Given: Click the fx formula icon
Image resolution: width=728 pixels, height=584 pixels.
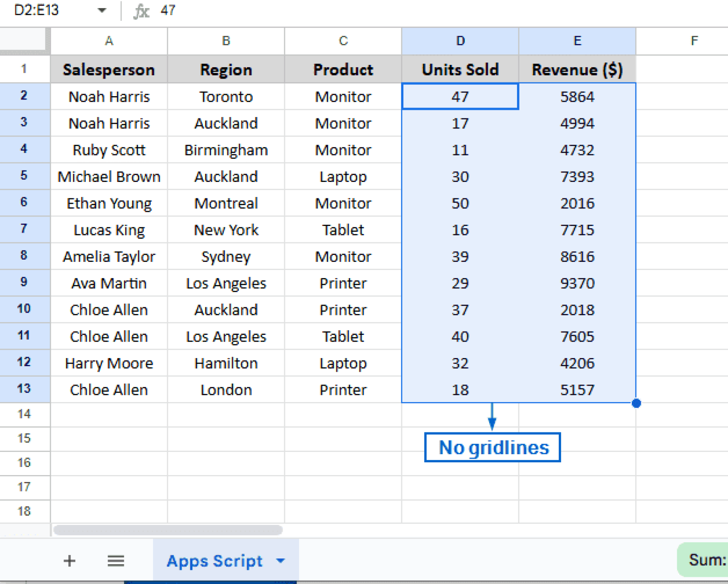Looking at the screenshot, I should tap(141, 10).
